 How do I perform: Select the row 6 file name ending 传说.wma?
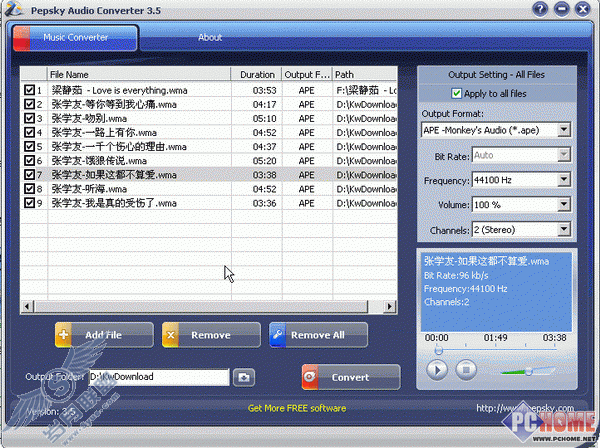[99, 161]
